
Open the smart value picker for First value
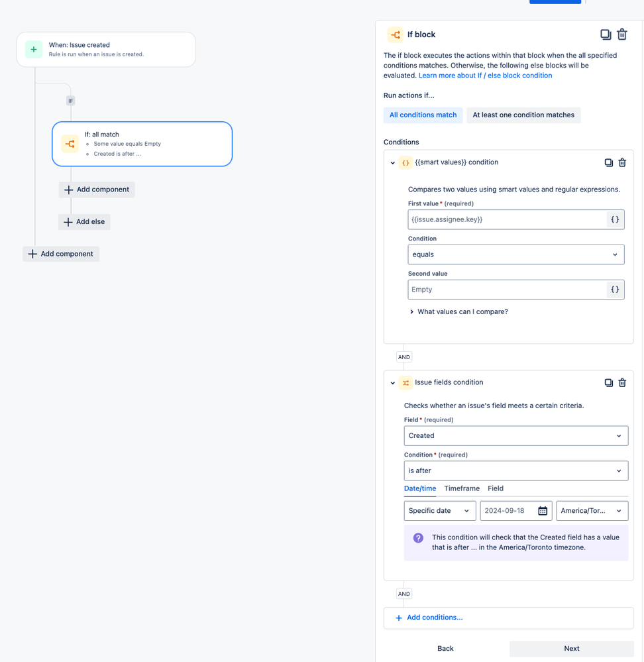point(614,219)
